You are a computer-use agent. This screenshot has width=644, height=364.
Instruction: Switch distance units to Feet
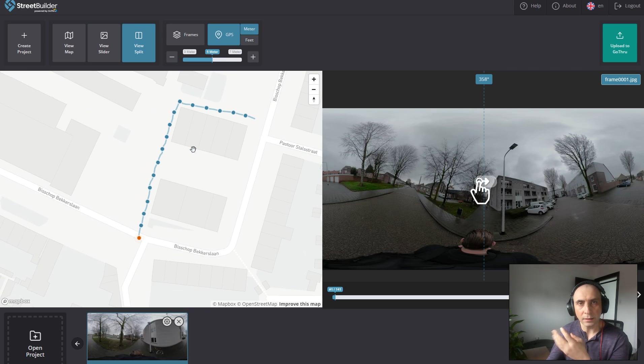point(249,40)
